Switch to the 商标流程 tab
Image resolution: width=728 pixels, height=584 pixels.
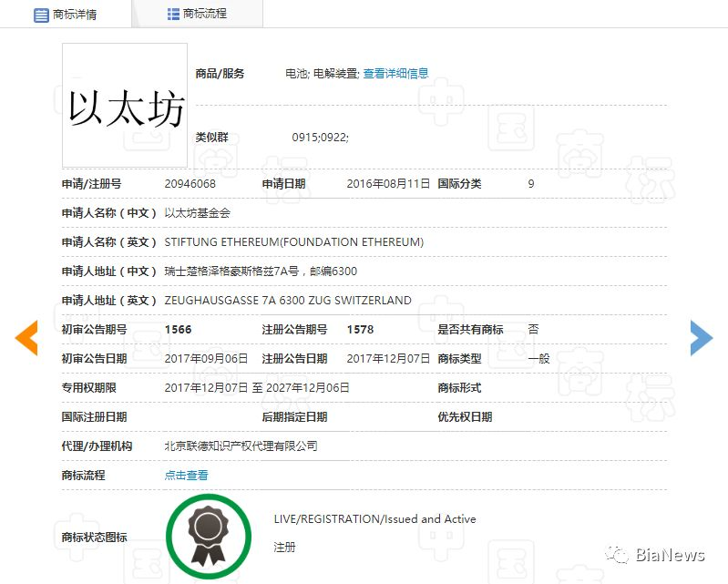[x=204, y=14]
